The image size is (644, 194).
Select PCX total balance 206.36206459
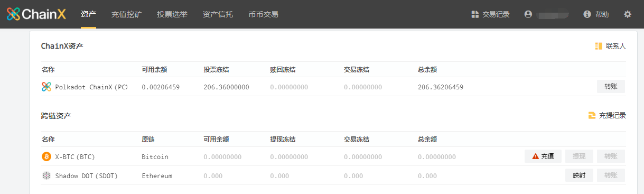pyautogui.click(x=441, y=87)
